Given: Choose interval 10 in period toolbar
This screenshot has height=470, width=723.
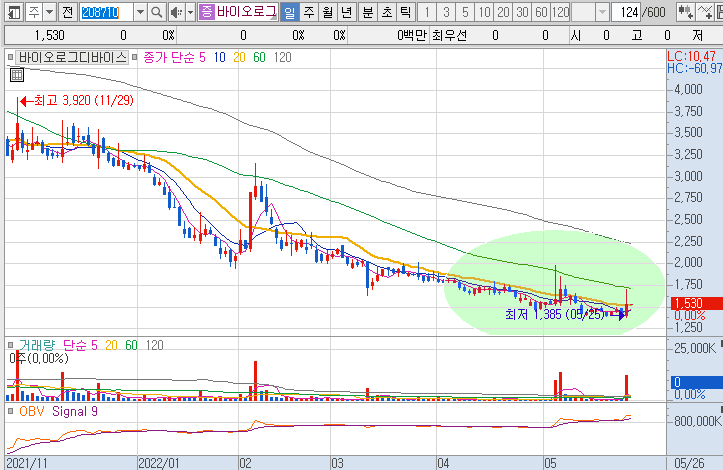Looking at the screenshot, I should coord(484,12).
